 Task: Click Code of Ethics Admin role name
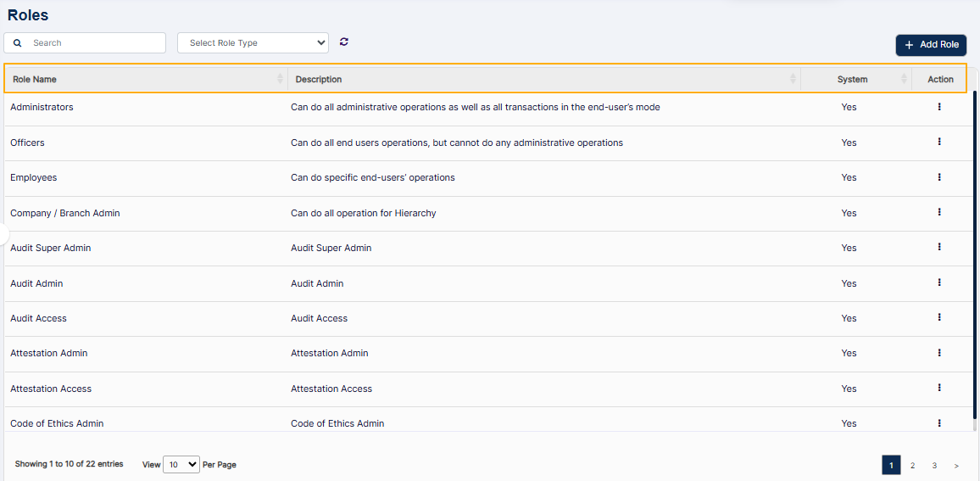(57, 423)
